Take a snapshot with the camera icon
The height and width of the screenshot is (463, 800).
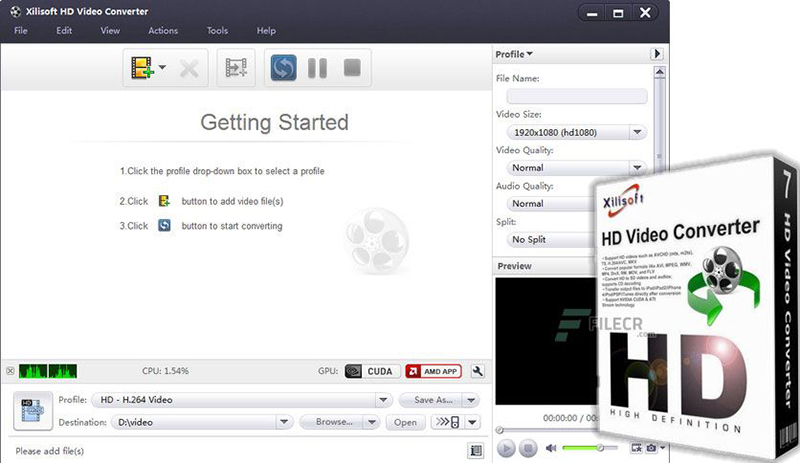pyautogui.click(x=652, y=448)
